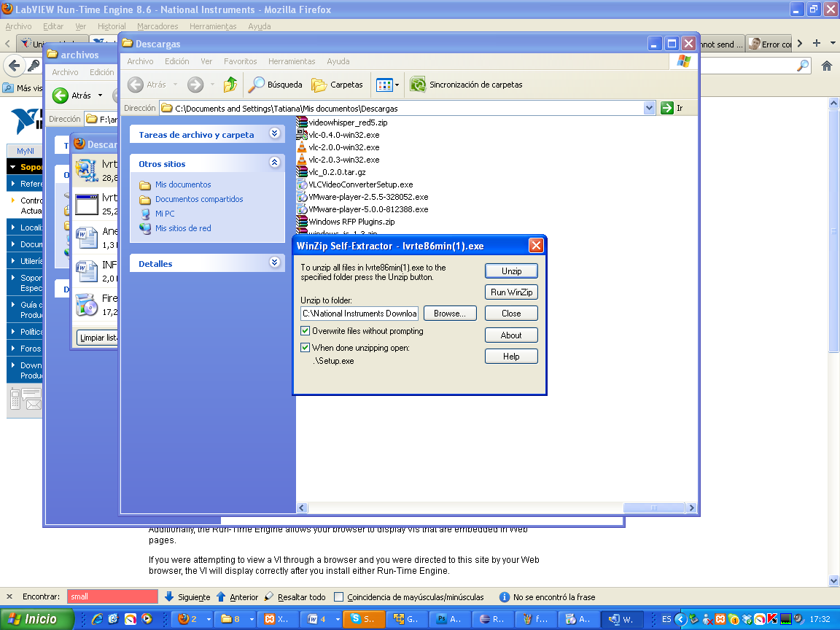The height and width of the screenshot is (630, 840).
Task: Click the About button in WinZip dialog
Action: click(511, 335)
